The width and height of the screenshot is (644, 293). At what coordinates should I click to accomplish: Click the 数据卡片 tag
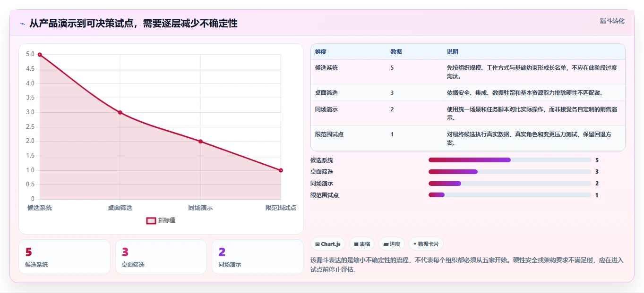[x=426, y=244]
